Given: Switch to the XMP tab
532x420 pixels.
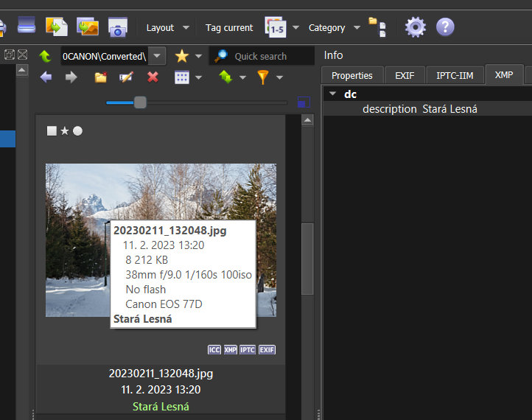Looking at the screenshot, I should point(504,74).
